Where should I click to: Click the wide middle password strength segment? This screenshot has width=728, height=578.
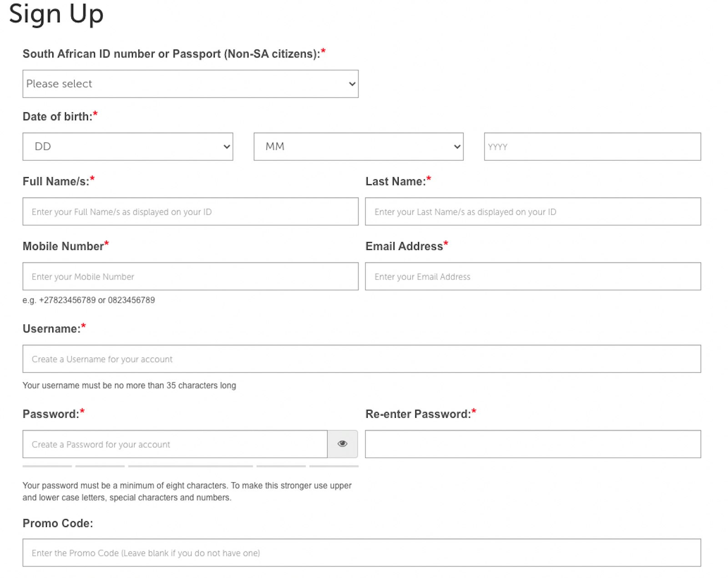pyautogui.click(x=190, y=466)
